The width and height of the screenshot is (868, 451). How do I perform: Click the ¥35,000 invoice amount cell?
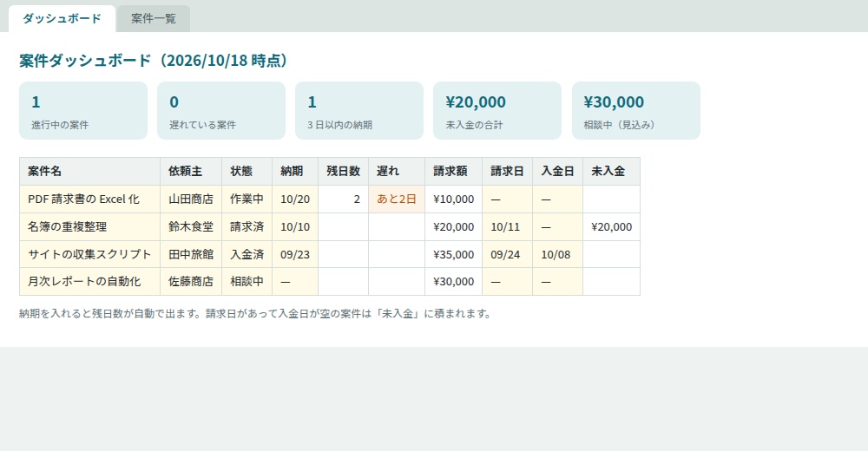point(453,254)
